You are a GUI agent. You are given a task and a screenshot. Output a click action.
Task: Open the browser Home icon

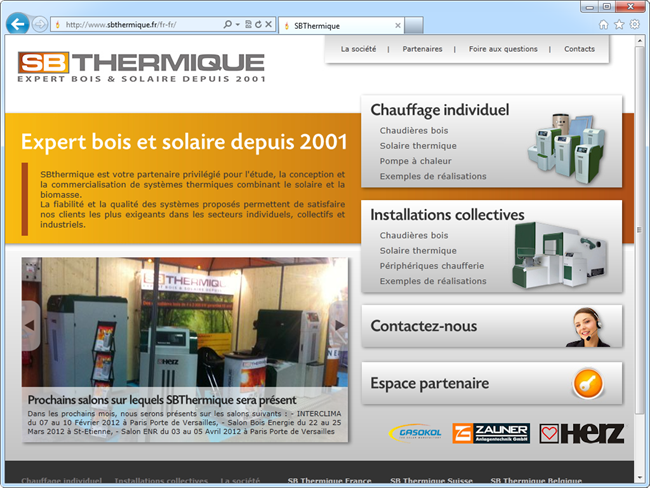tap(603, 24)
